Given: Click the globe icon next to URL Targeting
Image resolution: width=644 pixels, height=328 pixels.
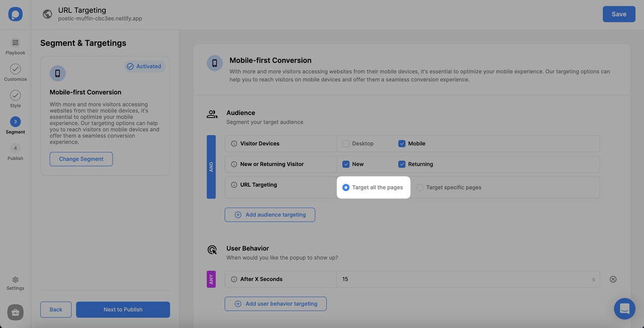Looking at the screenshot, I should tap(47, 14).
